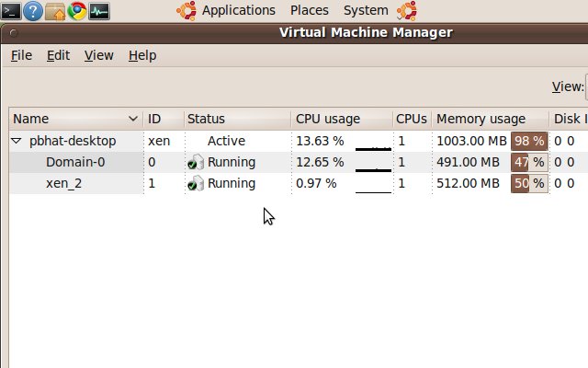Select the Domain-0 virtual machine row
Viewport: 588px width, 368px height.
69,162
